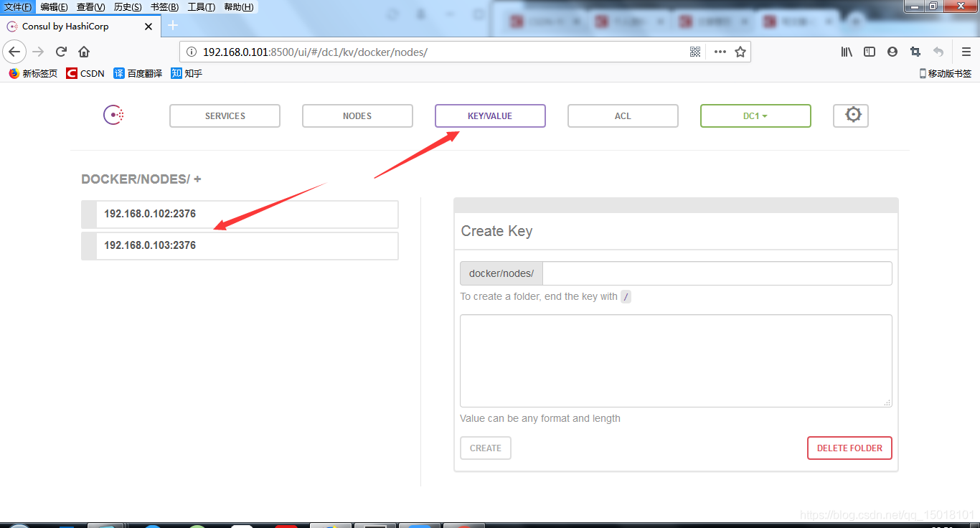Screen dimensions: 980x528
Task: Toggle the sidebar view icon
Action: click(x=870, y=52)
